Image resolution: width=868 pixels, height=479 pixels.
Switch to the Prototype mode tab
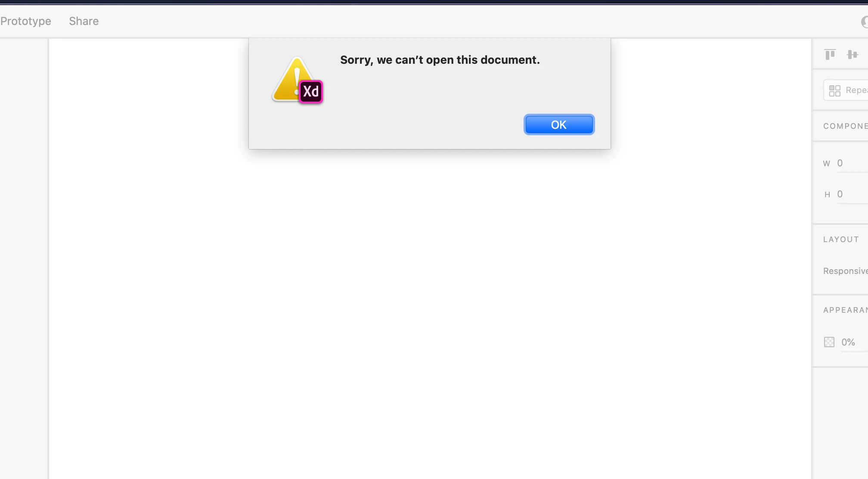coord(25,21)
